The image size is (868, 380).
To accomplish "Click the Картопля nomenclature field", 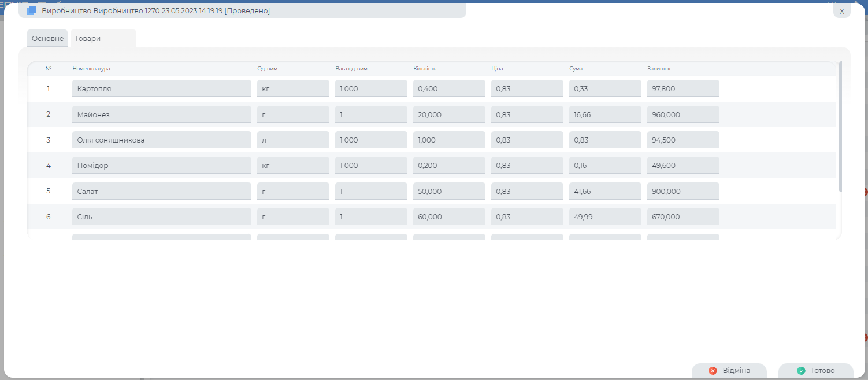I will pos(161,89).
